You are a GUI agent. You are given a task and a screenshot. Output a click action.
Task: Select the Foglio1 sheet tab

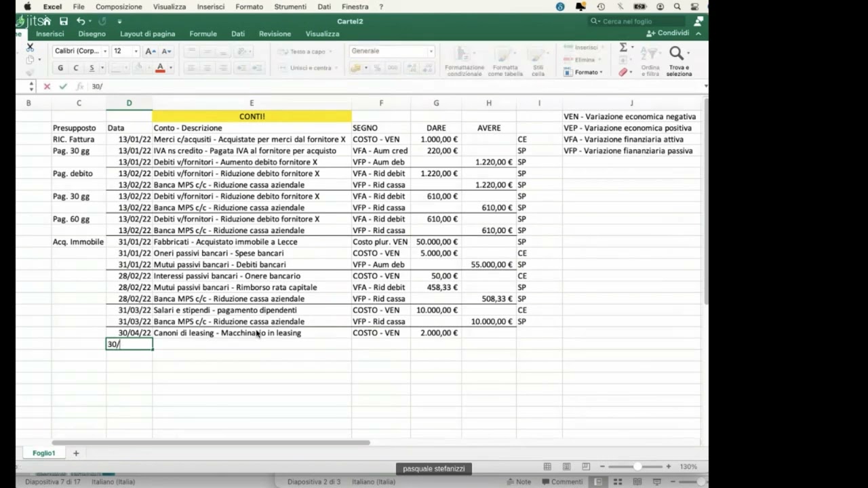44,453
